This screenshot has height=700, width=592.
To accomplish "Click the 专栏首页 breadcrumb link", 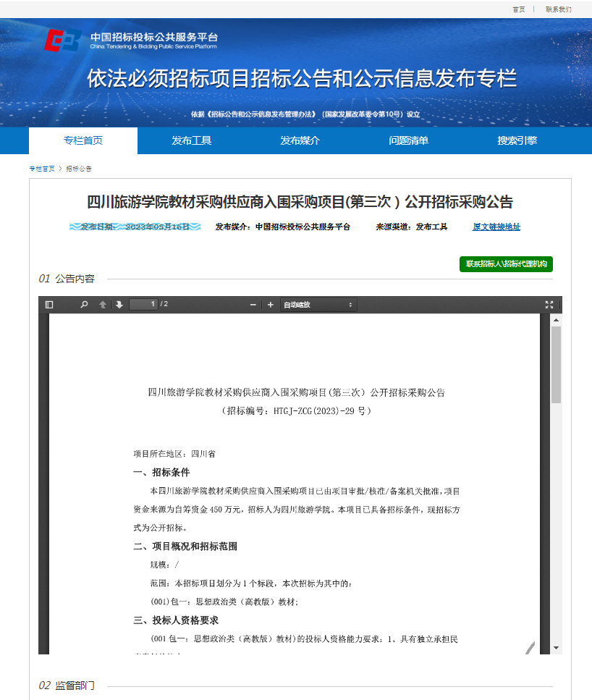I will (x=42, y=169).
